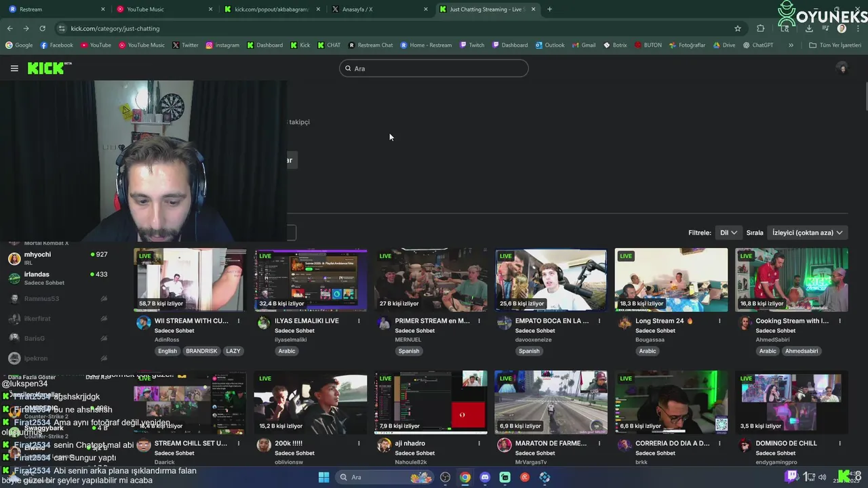
Task: Open the instagram bookmark
Action: tap(222, 45)
